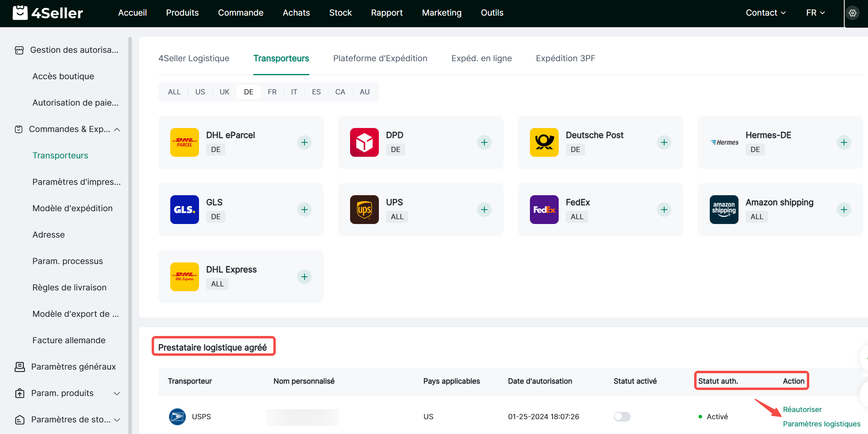Open Paramètres logistiques link
Screen dimensions: 868x434
821,424
